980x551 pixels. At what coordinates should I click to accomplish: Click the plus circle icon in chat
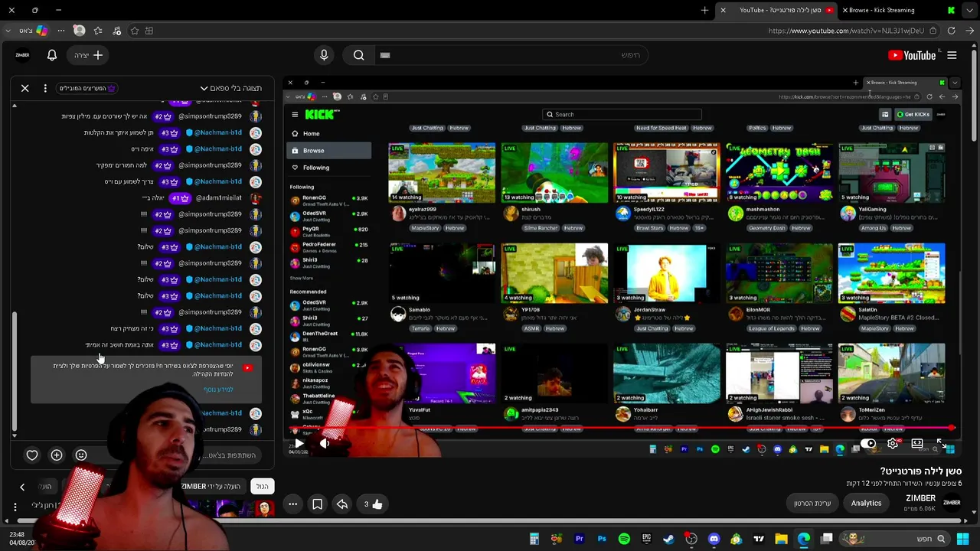pos(57,455)
